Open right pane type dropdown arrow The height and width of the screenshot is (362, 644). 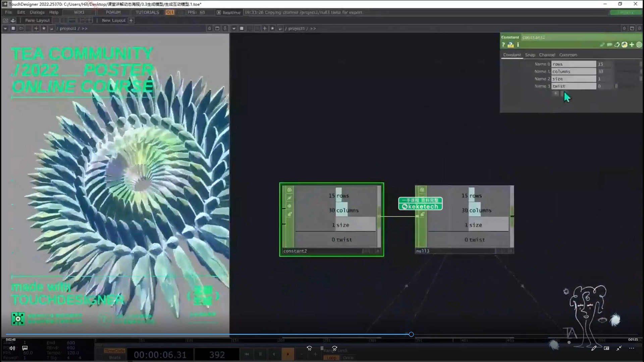click(234, 28)
